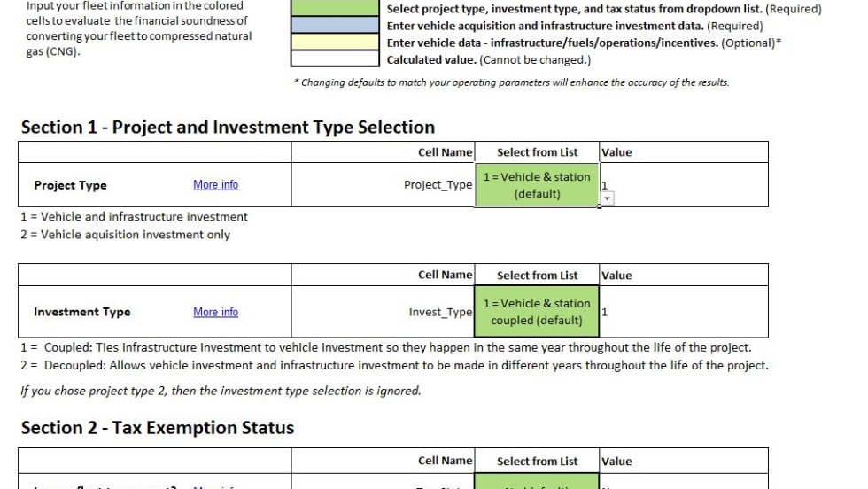The height and width of the screenshot is (489, 868).
Task: Select the green Project Type selection cell
Action: click(x=537, y=185)
